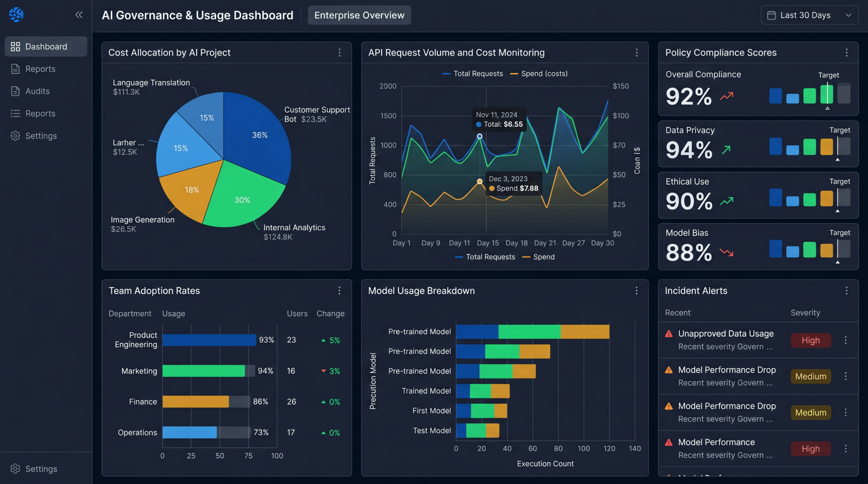
Task: Open Incident Alerts panel options menu
Action: (x=847, y=290)
